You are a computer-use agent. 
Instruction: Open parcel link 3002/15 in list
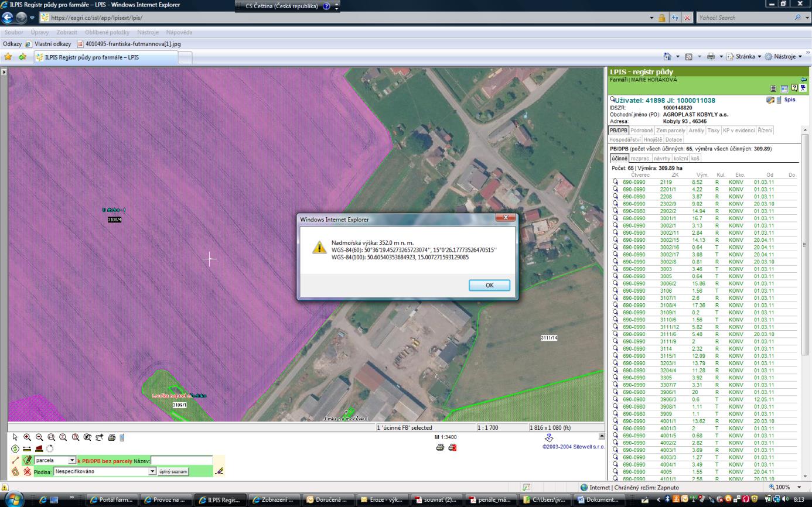[x=670, y=240]
